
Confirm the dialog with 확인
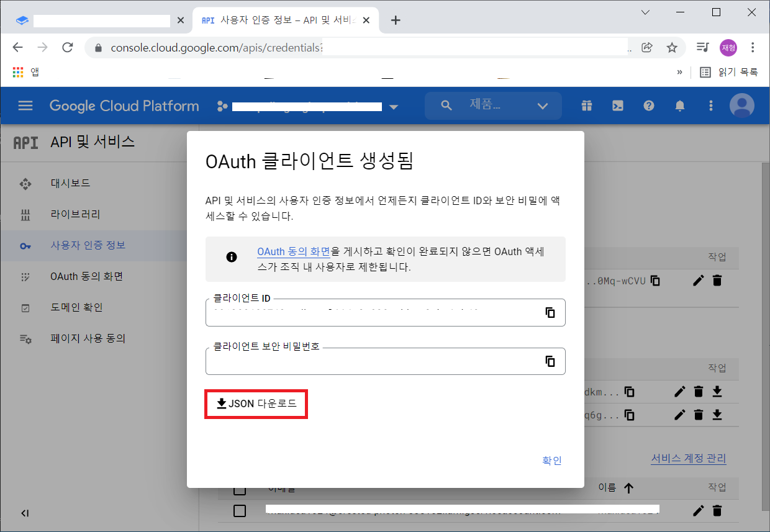coord(551,460)
